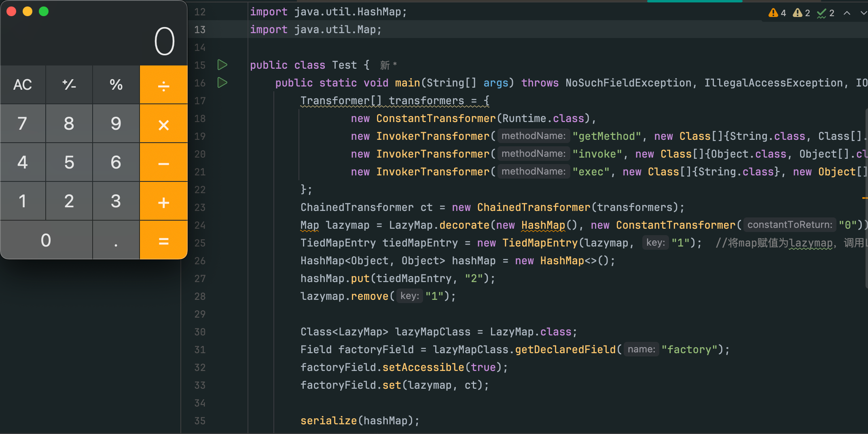Image resolution: width=868 pixels, height=434 pixels.
Task: Click the 'constantToReturn:' parameter hint
Action: coord(789,225)
